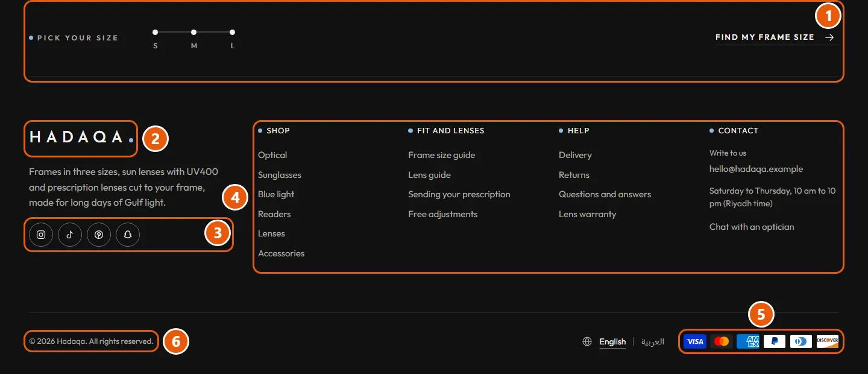The width and height of the screenshot is (868, 374).
Task: Click the PayPal payment icon
Action: (775, 341)
